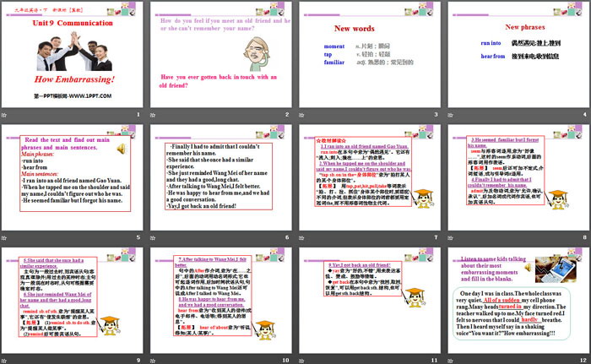This screenshot has width=591, height=364.
Task: Select slide 6 starting Finally I had to admit
Action: [x=221, y=177]
